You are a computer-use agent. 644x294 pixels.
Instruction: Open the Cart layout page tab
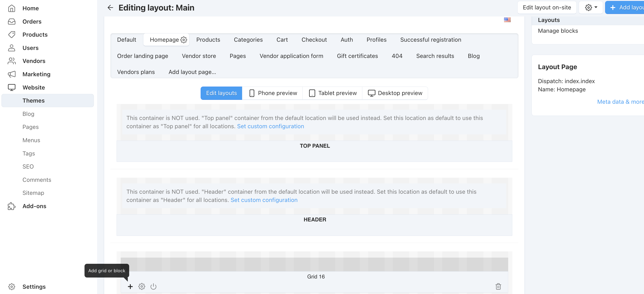[282, 40]
